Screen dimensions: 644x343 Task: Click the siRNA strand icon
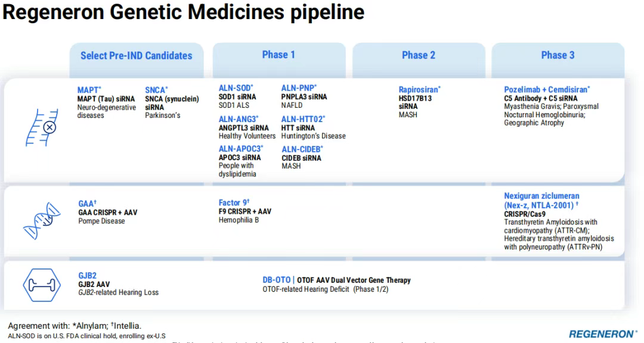click(x=43, y=127)
